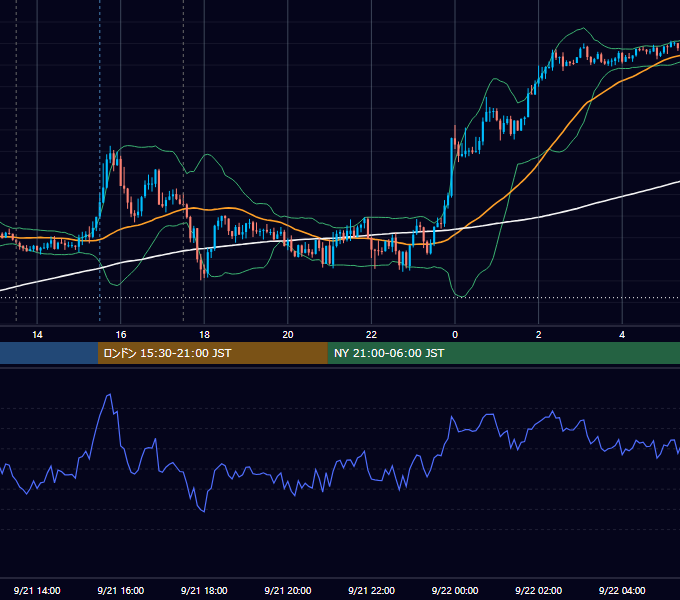Screen dimensions: 680x600
Task: Click the 9/21 14:00 date label
Action: coord(37,590)
